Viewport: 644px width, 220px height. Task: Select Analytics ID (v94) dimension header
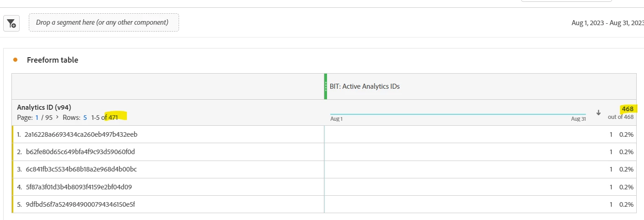pyautogui.click(x=43, y=107)
